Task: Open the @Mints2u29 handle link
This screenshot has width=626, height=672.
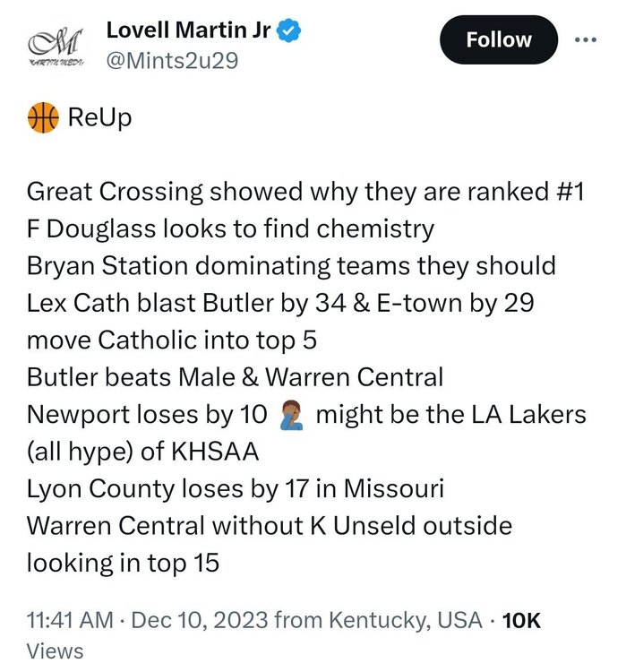Action: 172,60
